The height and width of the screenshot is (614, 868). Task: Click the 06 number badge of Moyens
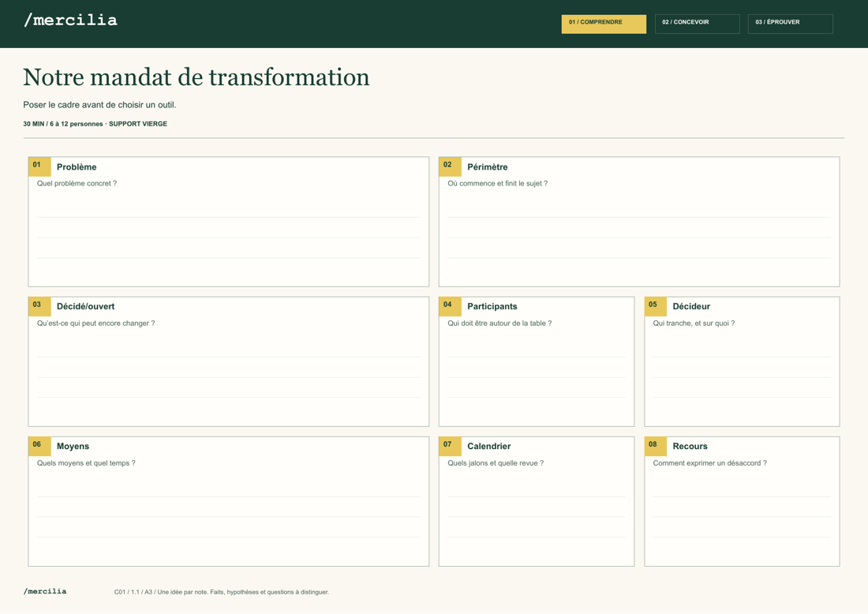(x=39, y=446)
